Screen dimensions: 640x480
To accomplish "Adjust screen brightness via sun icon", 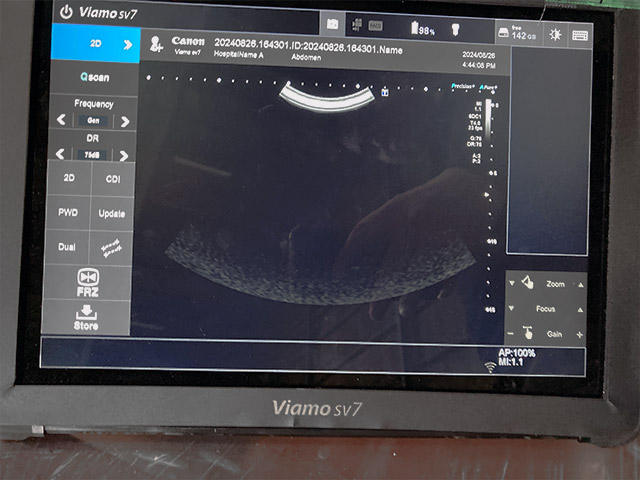I will pyautogui.click(x=555, y=35).
